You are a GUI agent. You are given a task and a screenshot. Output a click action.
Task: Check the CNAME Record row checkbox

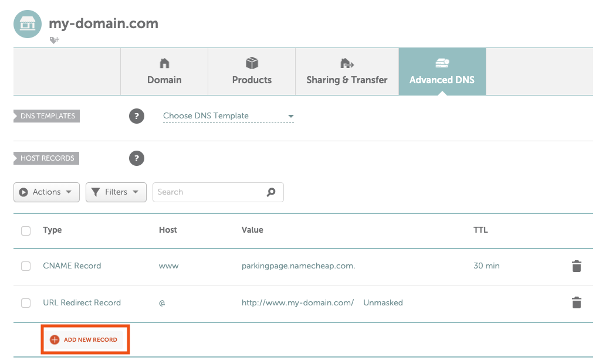(26, 266)
